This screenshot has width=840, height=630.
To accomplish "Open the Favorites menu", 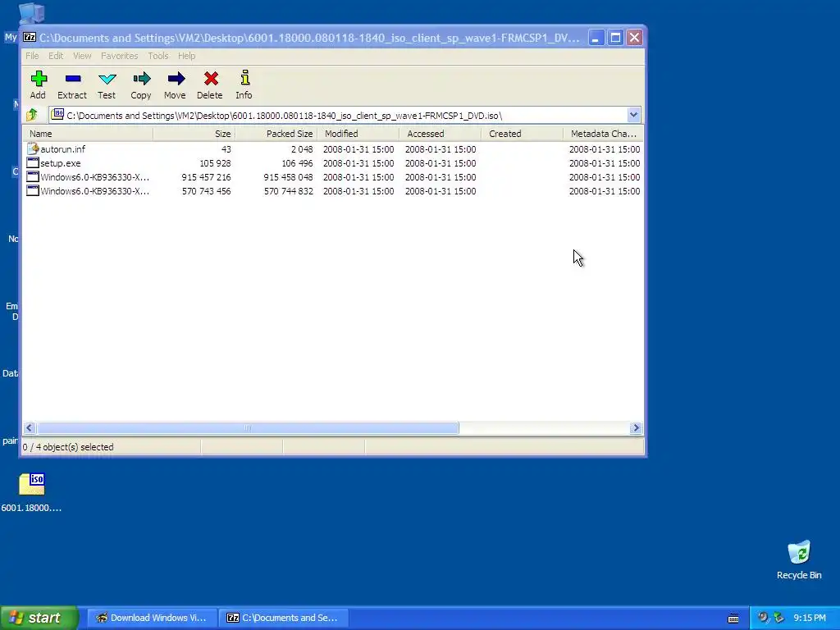I will tap(120, 56).
